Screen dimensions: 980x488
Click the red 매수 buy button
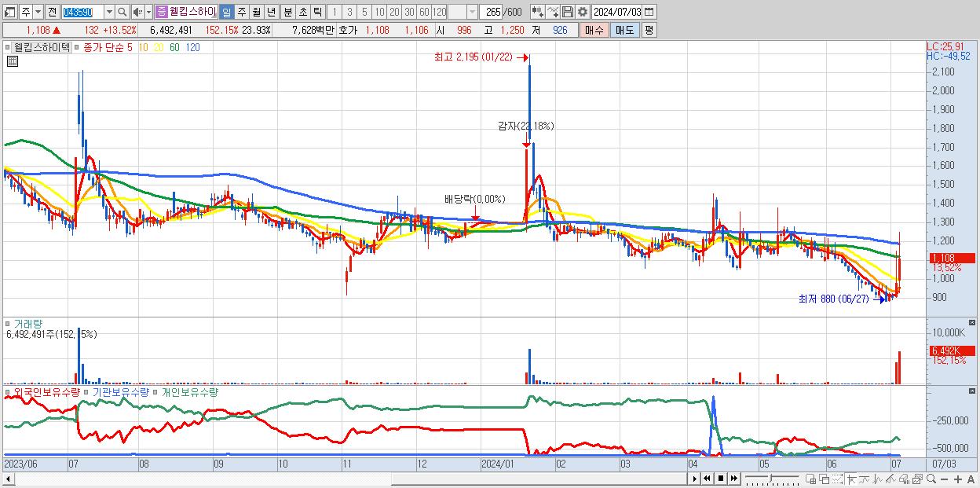[x=594, y=30]
